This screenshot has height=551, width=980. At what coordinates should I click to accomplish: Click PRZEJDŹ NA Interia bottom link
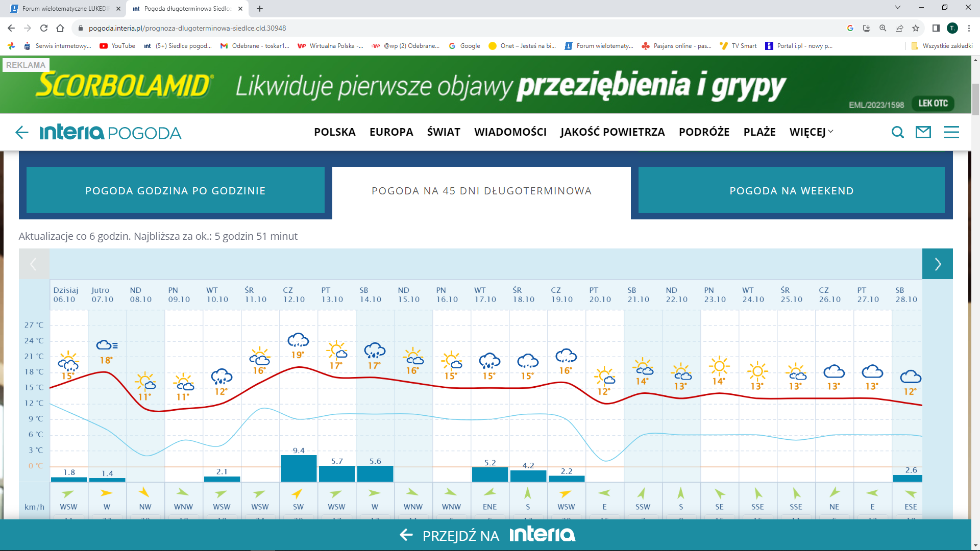point(487,535)
